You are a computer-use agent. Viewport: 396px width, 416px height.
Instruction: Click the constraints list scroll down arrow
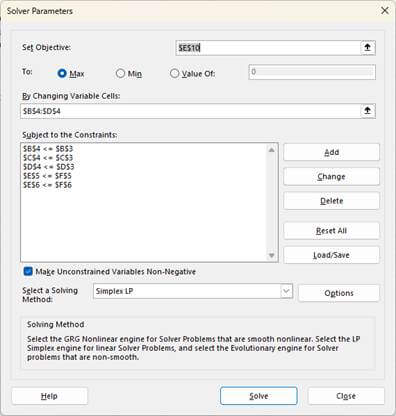pyautogui.click(x=272, y=256)
